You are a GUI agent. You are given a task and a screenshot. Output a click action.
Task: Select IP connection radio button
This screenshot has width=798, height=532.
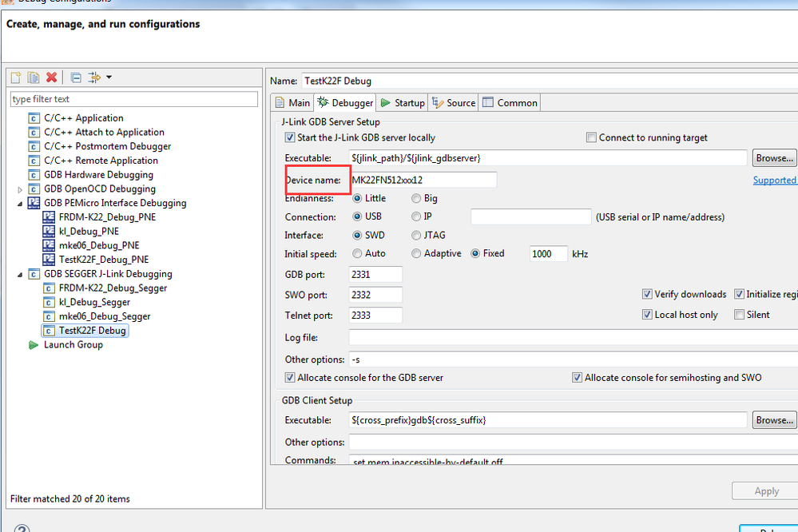[416, 216]
